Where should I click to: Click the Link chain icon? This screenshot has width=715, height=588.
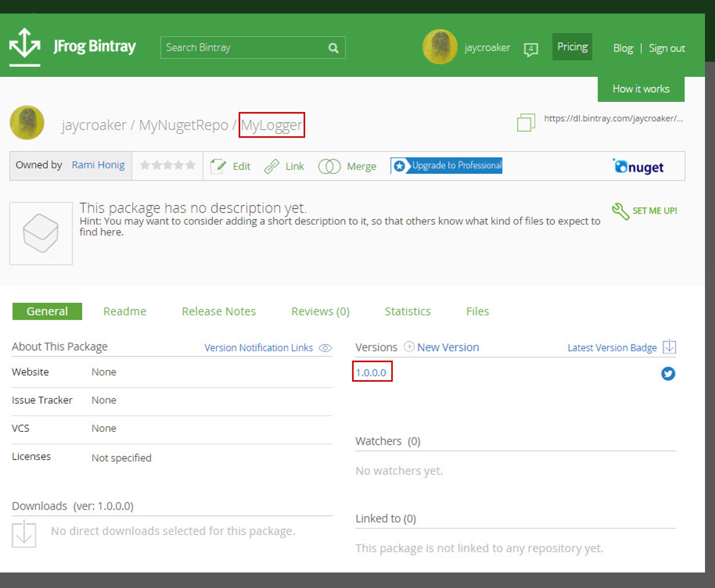[271, 166]
